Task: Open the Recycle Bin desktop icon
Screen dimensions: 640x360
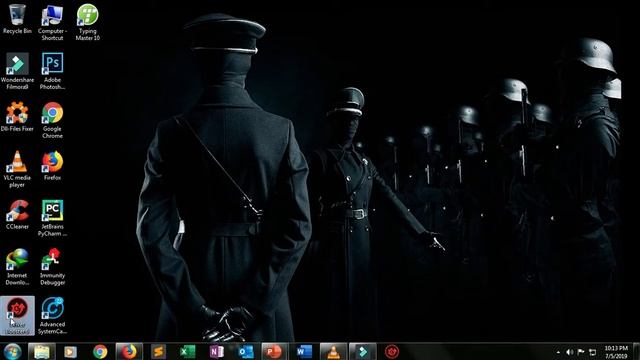Action: point(17,19)
